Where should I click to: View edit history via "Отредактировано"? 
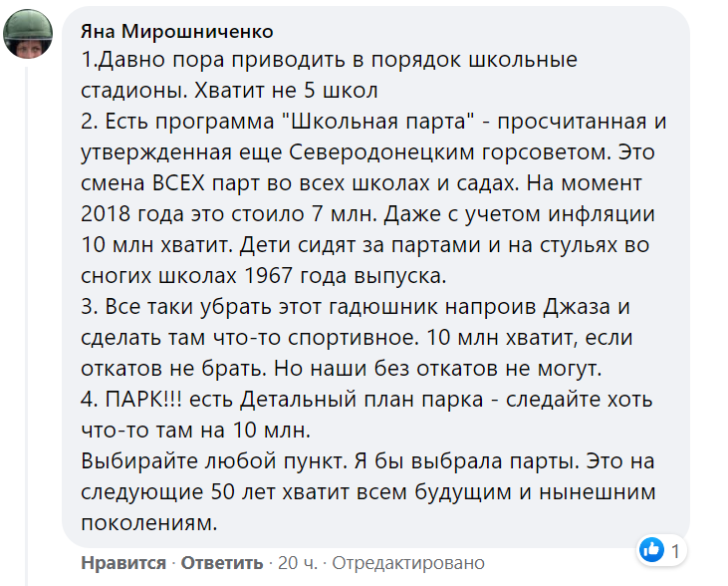(407, 563)
